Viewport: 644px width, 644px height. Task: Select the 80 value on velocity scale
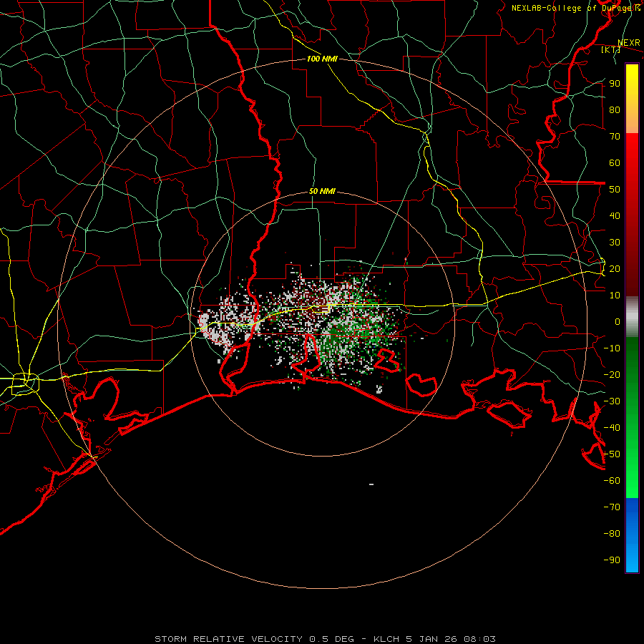[x=615, y=110]
